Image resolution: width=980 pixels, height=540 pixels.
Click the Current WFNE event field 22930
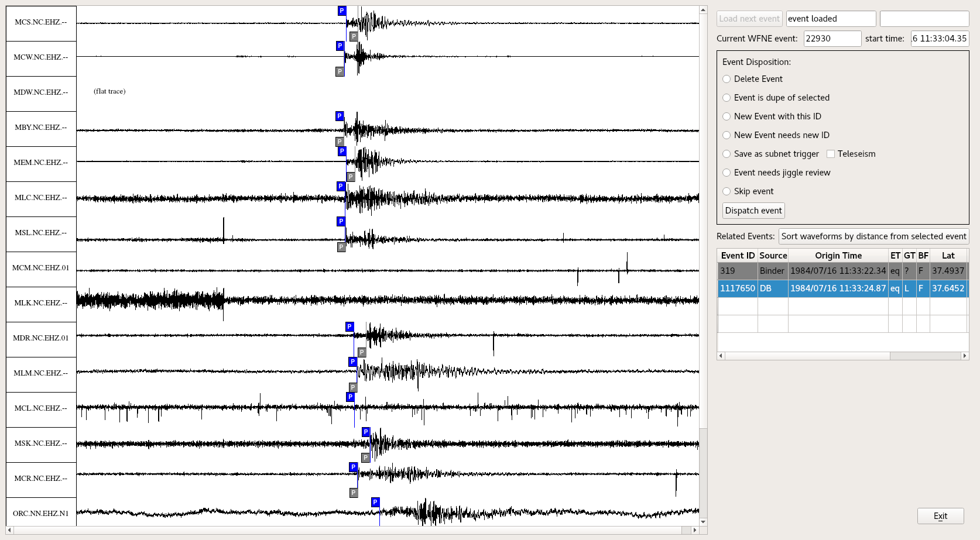tap(832, 39)
